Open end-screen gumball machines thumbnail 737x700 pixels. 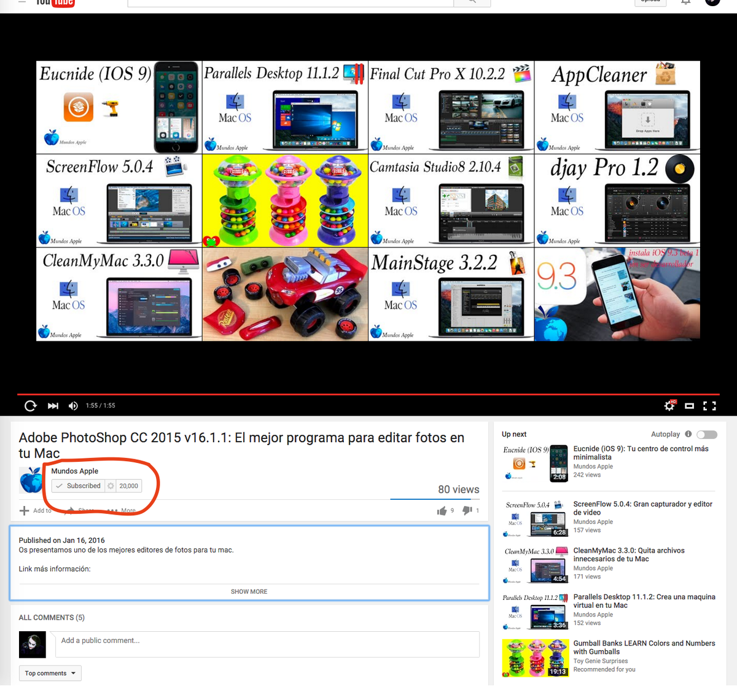(285, 201)
